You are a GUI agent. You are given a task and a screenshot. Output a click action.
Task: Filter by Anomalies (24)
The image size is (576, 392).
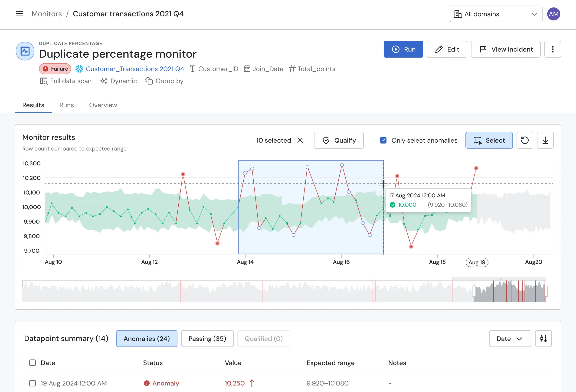pos(147,339)
